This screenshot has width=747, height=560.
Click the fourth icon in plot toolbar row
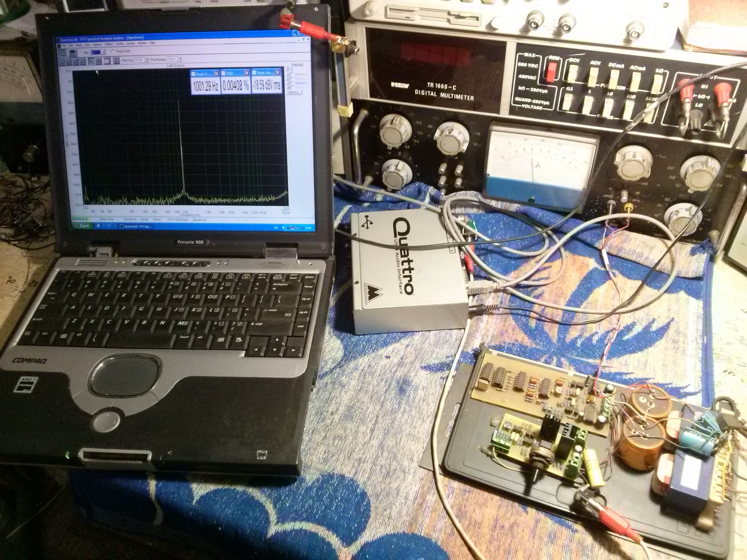coord(82,61)
